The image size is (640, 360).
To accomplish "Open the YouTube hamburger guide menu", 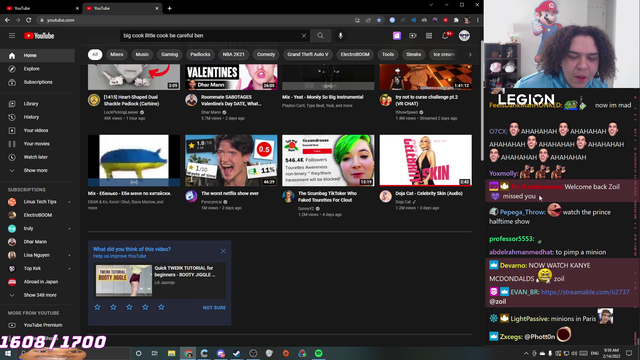I will point(12,36).
